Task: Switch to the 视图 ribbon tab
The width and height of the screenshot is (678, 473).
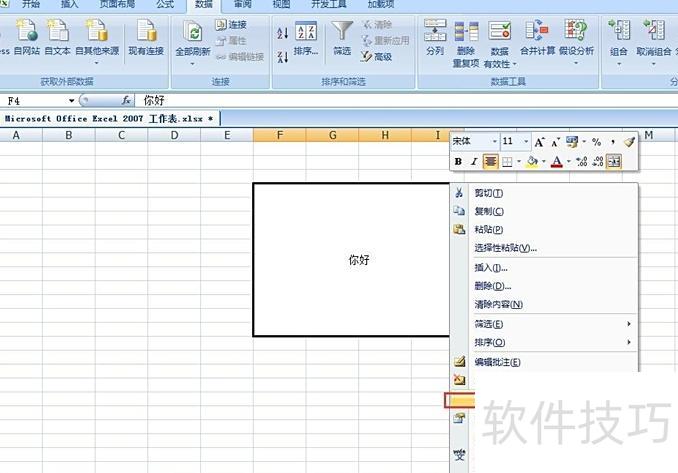Action: [281, 4]
